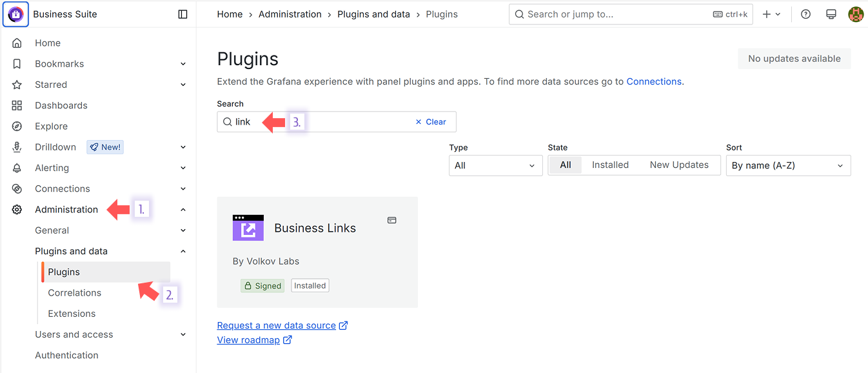The height and width of the screenshot is (373, 868).
Task: Expand the Bookmarks section chevron
Action: tap(183, 64)
